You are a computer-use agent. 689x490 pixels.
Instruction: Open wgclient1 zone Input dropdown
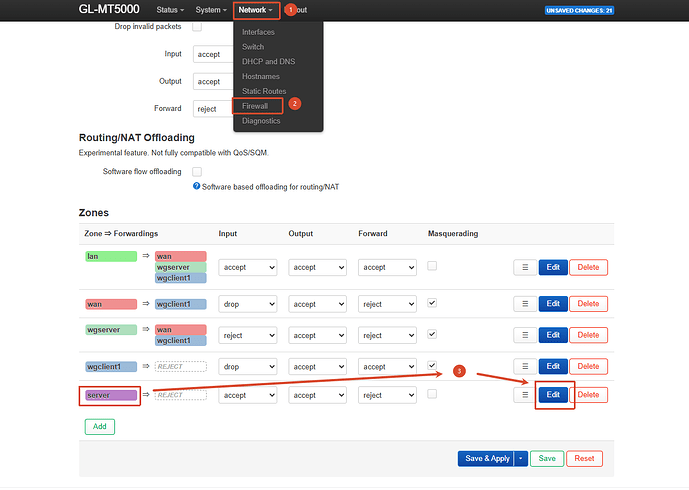(x=248, y=367)
